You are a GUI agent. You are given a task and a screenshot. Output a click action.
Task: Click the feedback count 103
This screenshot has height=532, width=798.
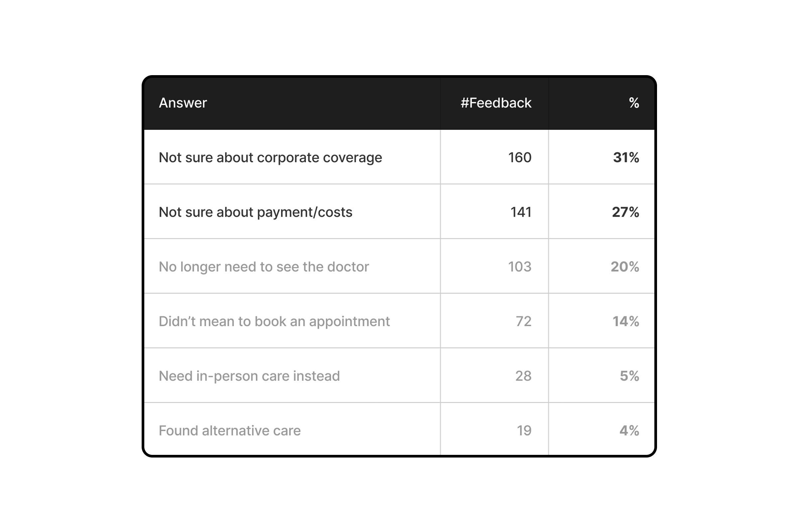point(519,267)
